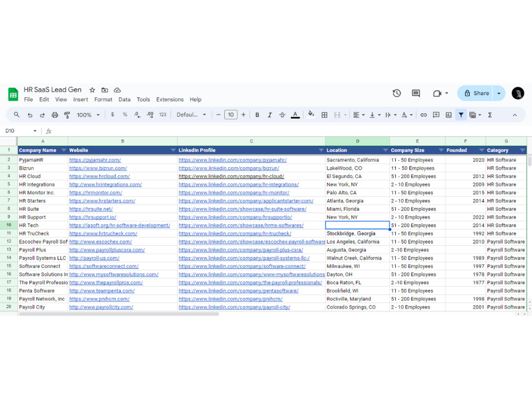The image size is (532, 399).
Task: Toggle strikethrough formatting
Action: pyautogui.click(x=282, y=115)
